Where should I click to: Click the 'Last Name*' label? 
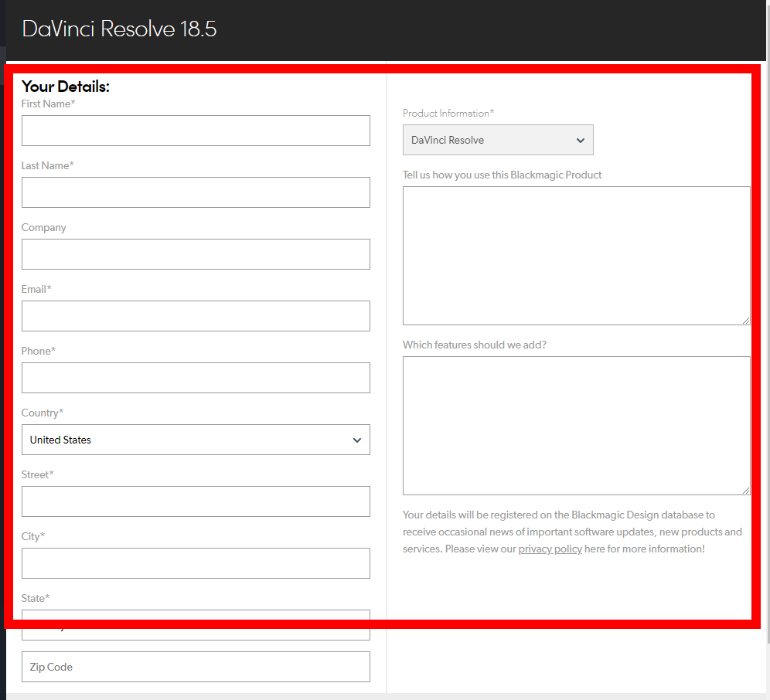pyautogui.click(x=48, y=166)
